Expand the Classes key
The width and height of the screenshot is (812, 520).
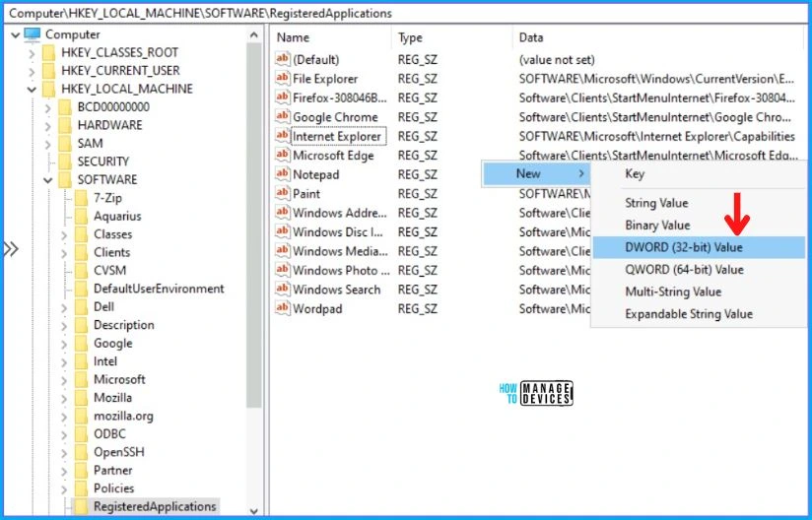64,235
